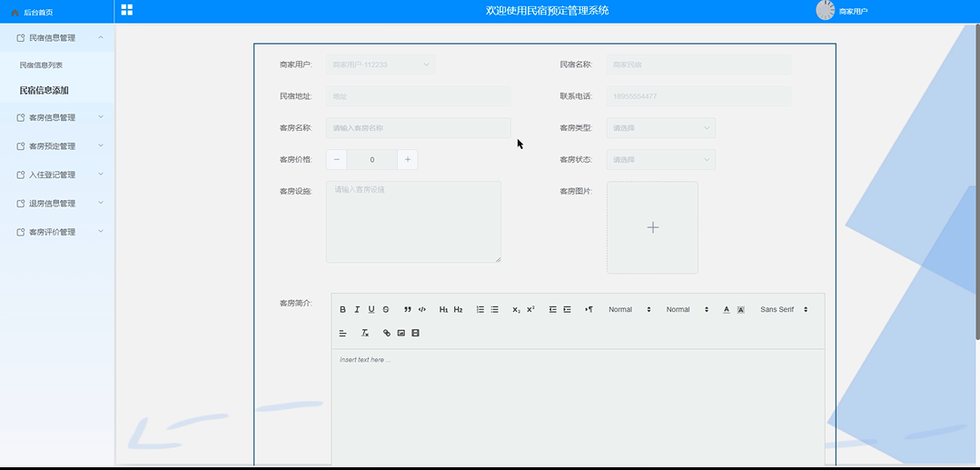
Task: Increase indent in editor
Action: (567, 309)
